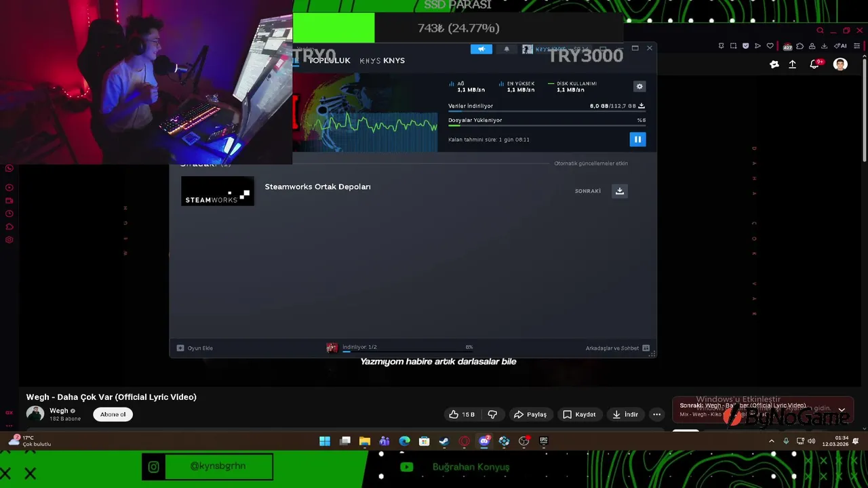
Task: Dislike the YouTube video
Action: click(x=493, y=414)
